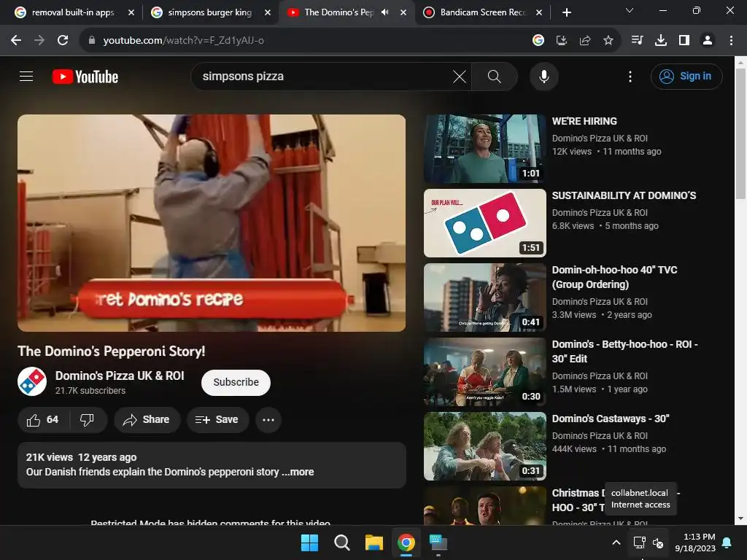This screenshot has width=747, height=560.
Task: Click the video player
Action: click(x=212, y=223)
